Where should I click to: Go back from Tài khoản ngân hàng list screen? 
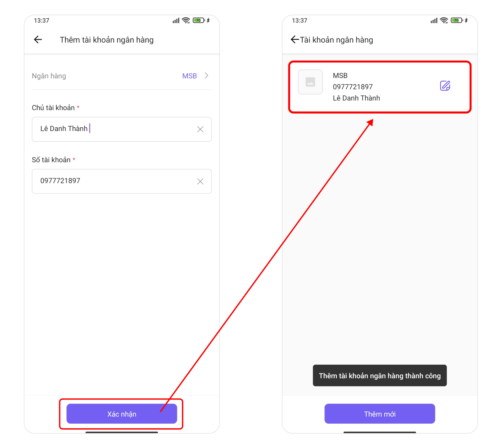point(295,40)
